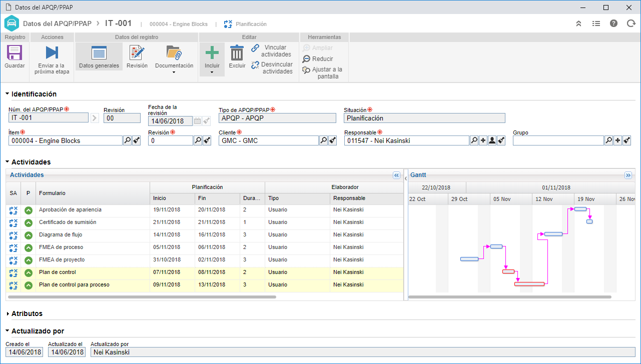Image resolution: width=641 pixels, height=364 pixels.
Task: Search Responsable with magnifier icon
Action: click(474, 141)
